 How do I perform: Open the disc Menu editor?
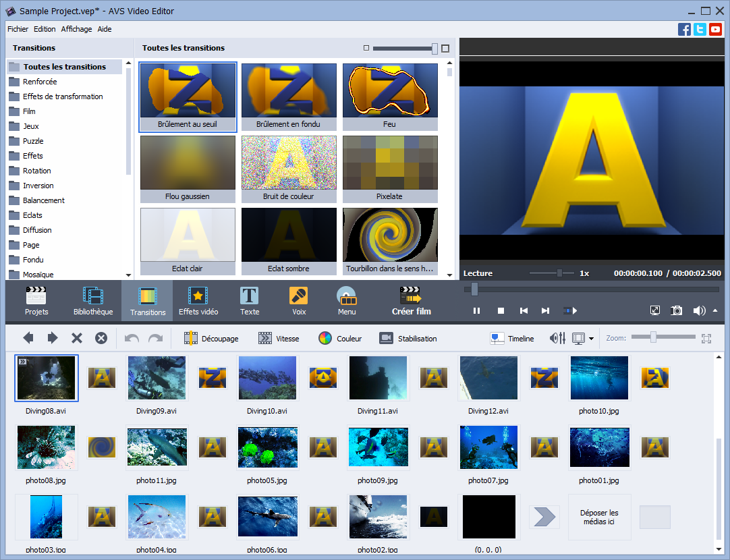pos(347,301)
